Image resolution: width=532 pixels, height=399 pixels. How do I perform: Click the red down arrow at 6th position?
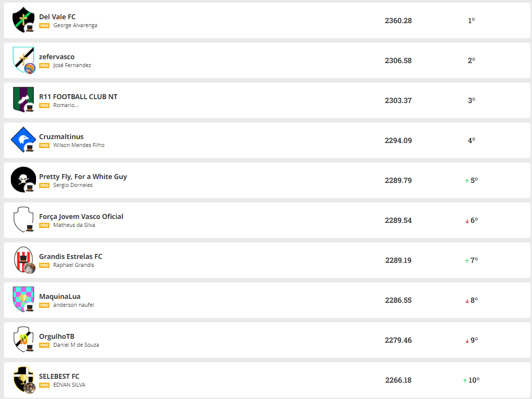click(467, 221)
